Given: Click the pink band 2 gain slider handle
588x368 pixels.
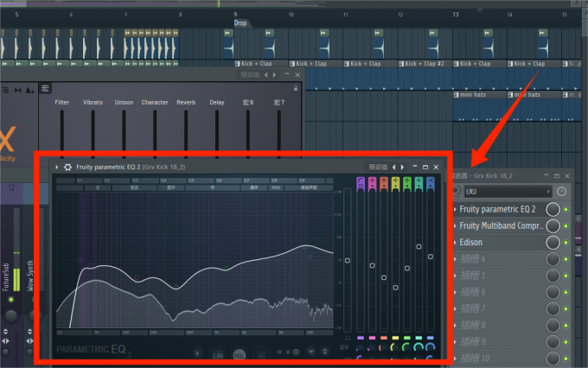Looking at the screenshot, I should [372, 265].
